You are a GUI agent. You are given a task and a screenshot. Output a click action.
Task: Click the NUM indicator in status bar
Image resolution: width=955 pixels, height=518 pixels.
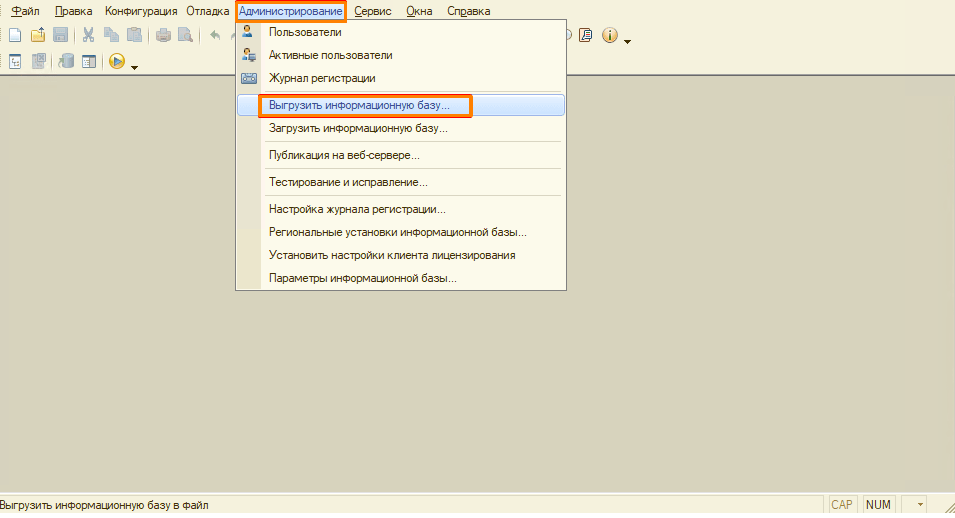[878, 505]
